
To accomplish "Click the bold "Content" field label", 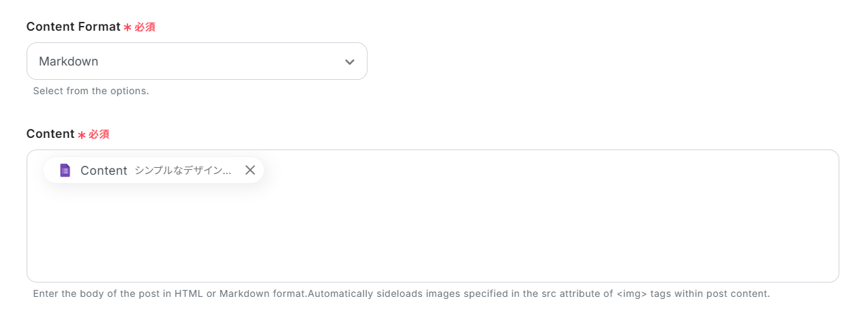I will 50,134.
